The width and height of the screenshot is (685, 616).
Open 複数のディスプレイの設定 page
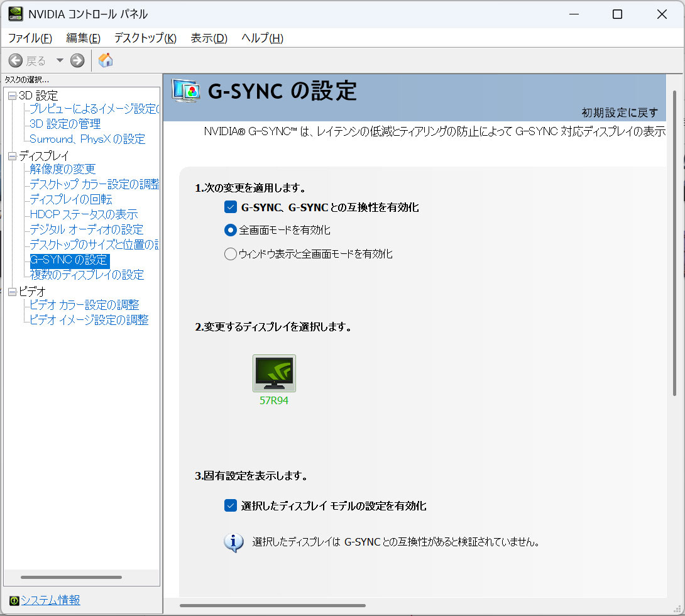[x=87, y=275]
